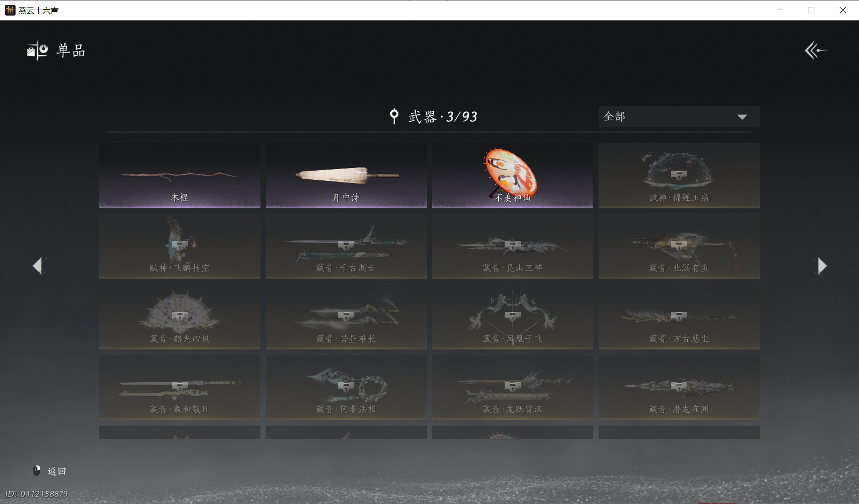Select the locked 藏音·韶光四极 fan
This screenshot has height=504, width=859.
(180, 317)
